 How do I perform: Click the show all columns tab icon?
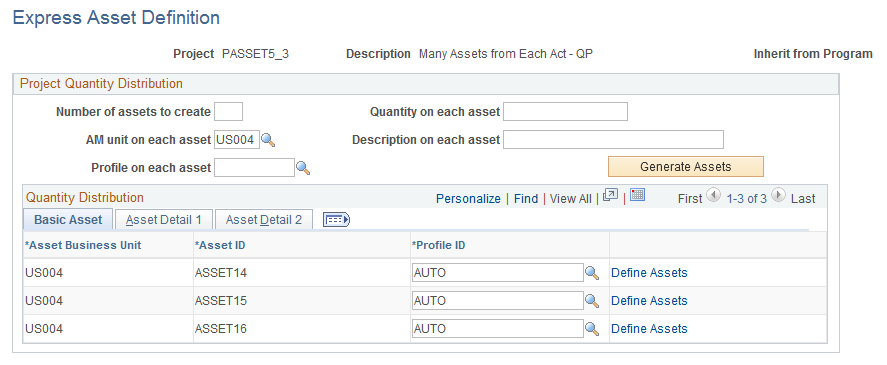[336, 220]
